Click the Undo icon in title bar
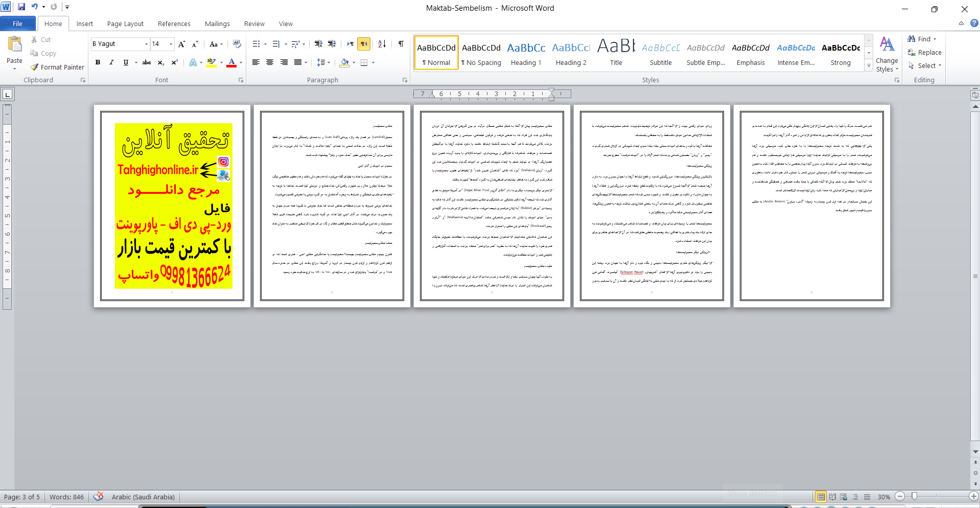Screen dimensions: 980x508 click(x=34, y=7)
